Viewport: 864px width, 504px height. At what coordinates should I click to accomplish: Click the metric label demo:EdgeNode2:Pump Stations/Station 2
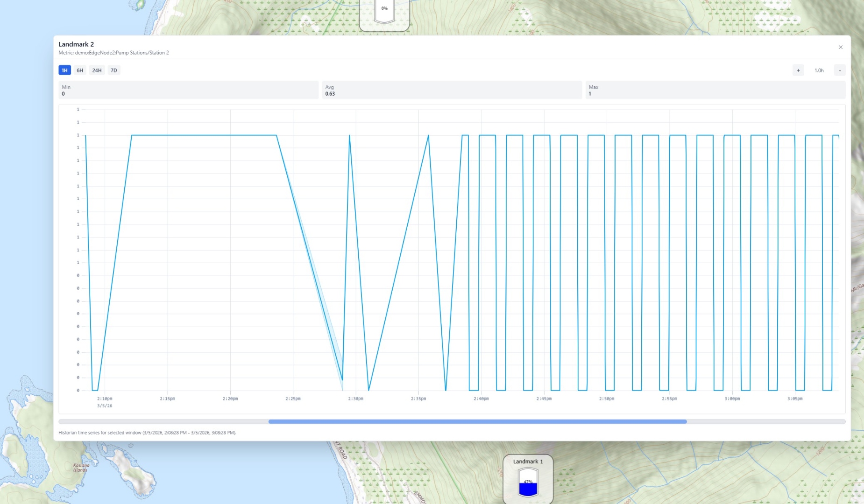[113, 53]
